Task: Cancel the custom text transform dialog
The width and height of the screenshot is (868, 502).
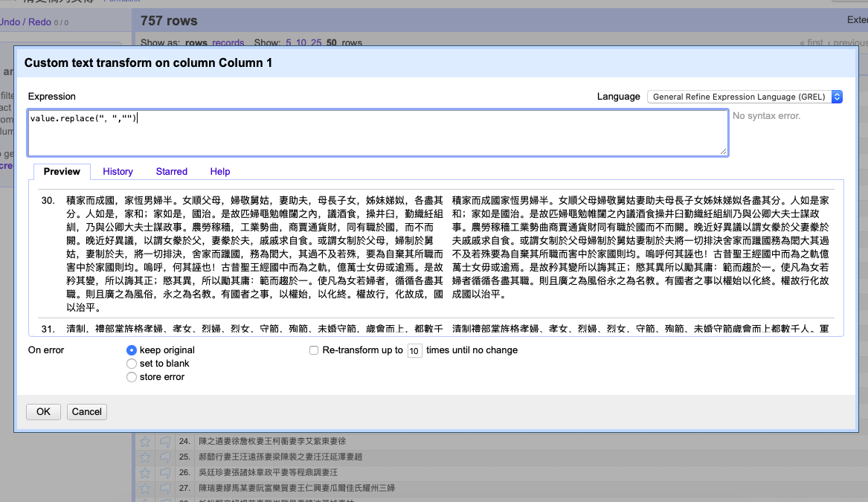Action: coord(86,412)
